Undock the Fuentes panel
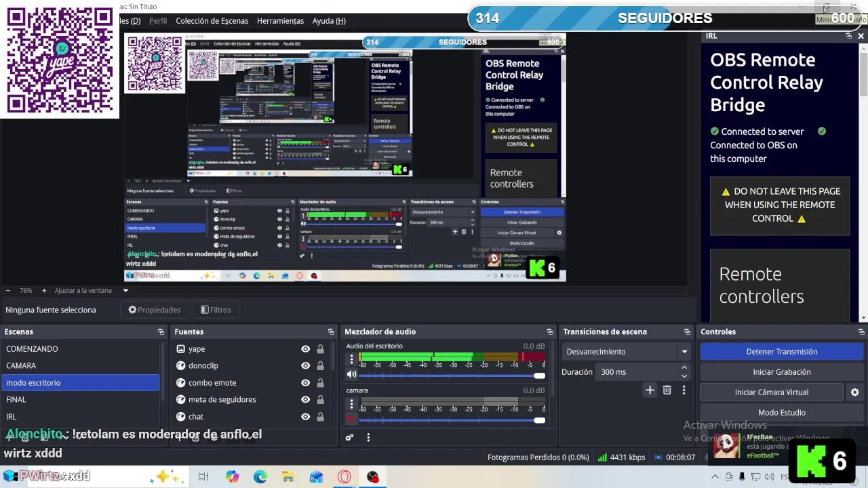The width and height of the screenshot is (868, 488). [x=331, y=331]
